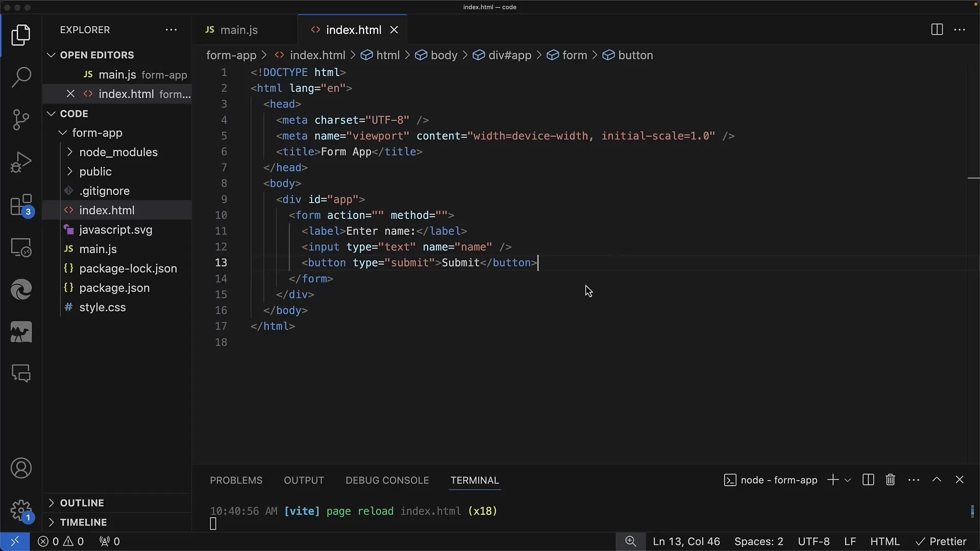Image resolution: width=980 pixels, height=551 pixels.
Task: Switch to the main.js editor tab
Action: coord(244,30)
